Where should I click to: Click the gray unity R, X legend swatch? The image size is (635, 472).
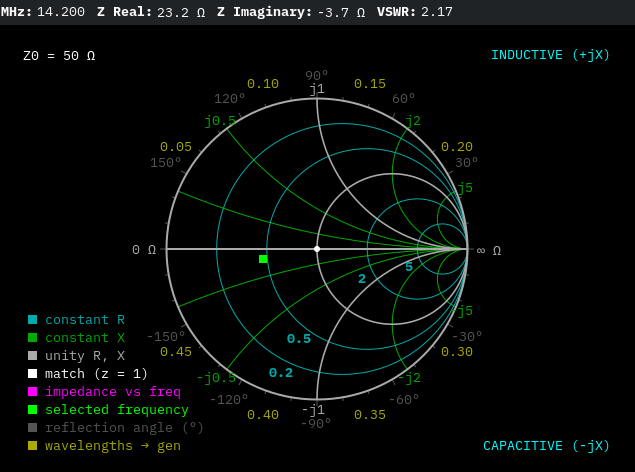pos(32,356)
